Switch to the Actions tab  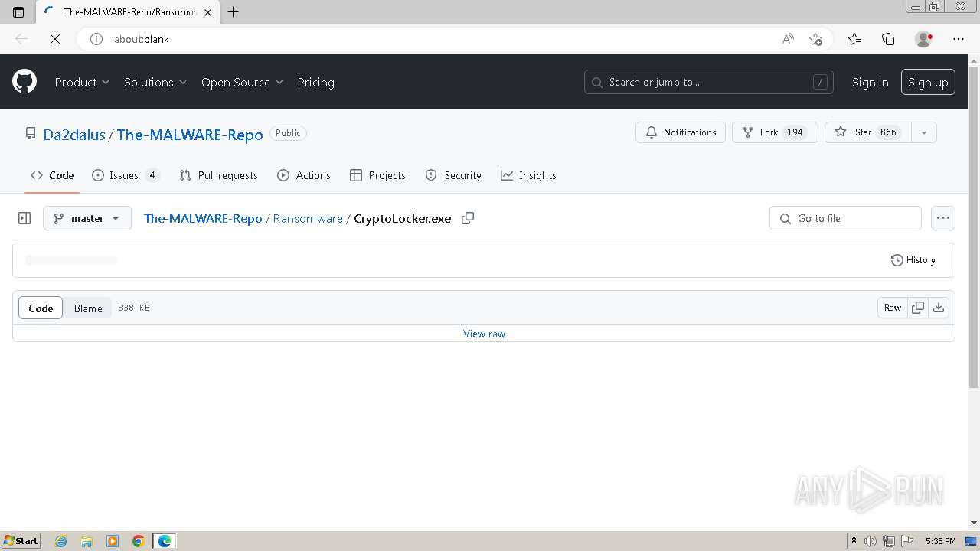pos(304,175)
